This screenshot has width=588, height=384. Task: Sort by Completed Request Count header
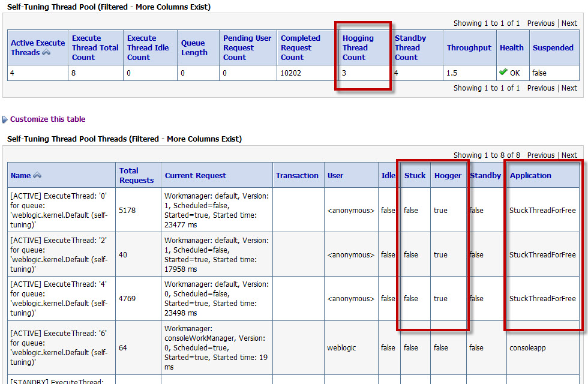(301, 47)
